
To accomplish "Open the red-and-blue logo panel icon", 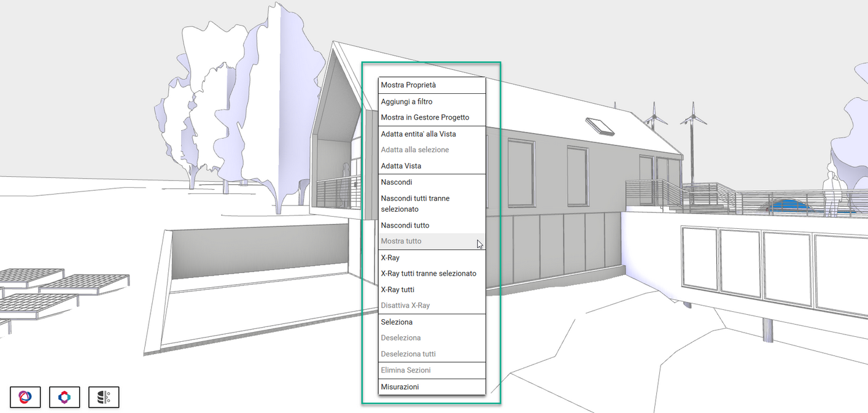I will click(26, 397).
